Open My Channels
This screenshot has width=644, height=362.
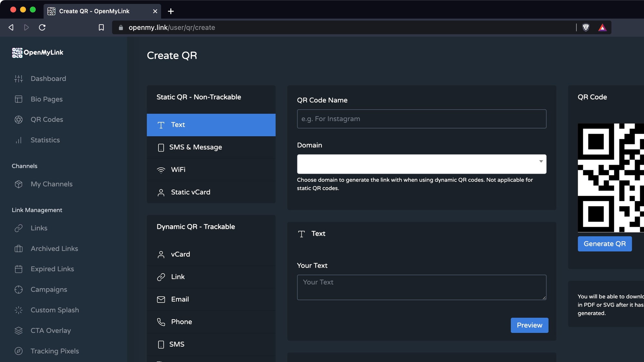click(52, 184)
